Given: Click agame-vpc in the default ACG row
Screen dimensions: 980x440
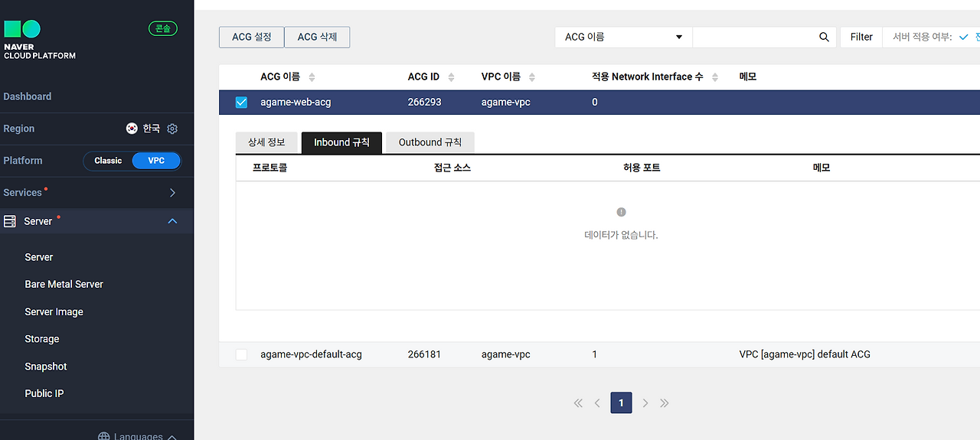Looking at the screenshot, I should (x=506, y=354).
